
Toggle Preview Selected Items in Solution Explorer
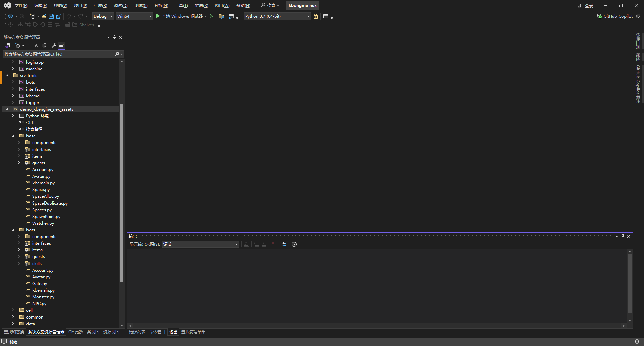[61, 46]
